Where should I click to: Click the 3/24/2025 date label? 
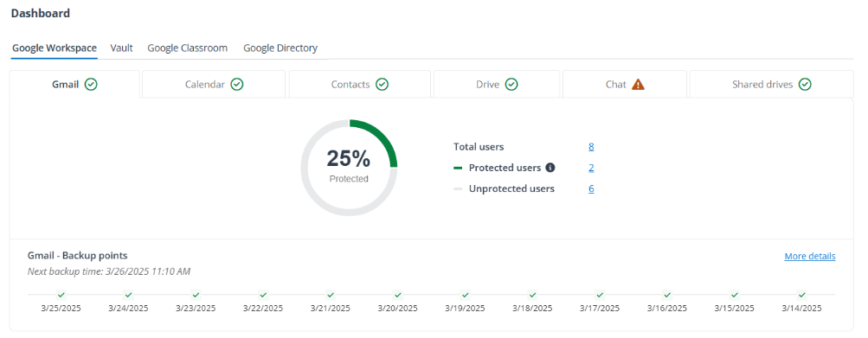coord(128,308)
